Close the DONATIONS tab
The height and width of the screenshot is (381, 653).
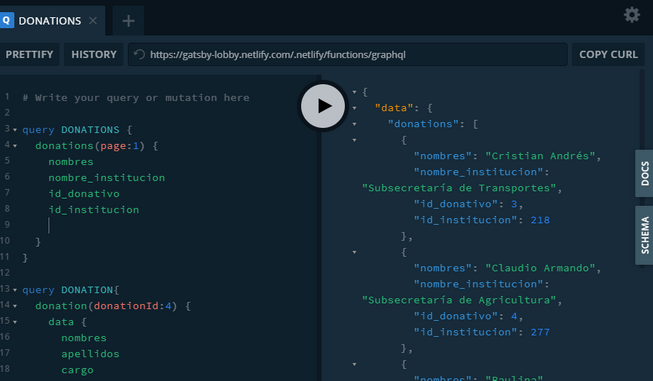93,21
